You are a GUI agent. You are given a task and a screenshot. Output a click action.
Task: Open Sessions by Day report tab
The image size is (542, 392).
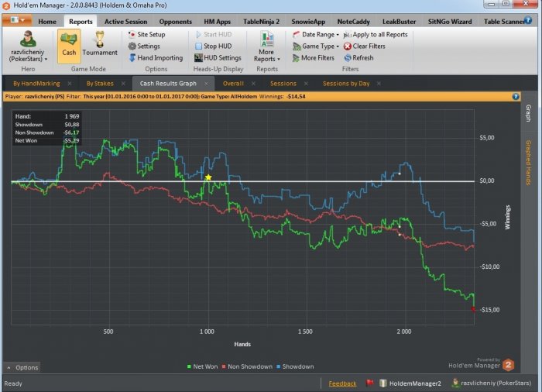click(x=345, y=83)
